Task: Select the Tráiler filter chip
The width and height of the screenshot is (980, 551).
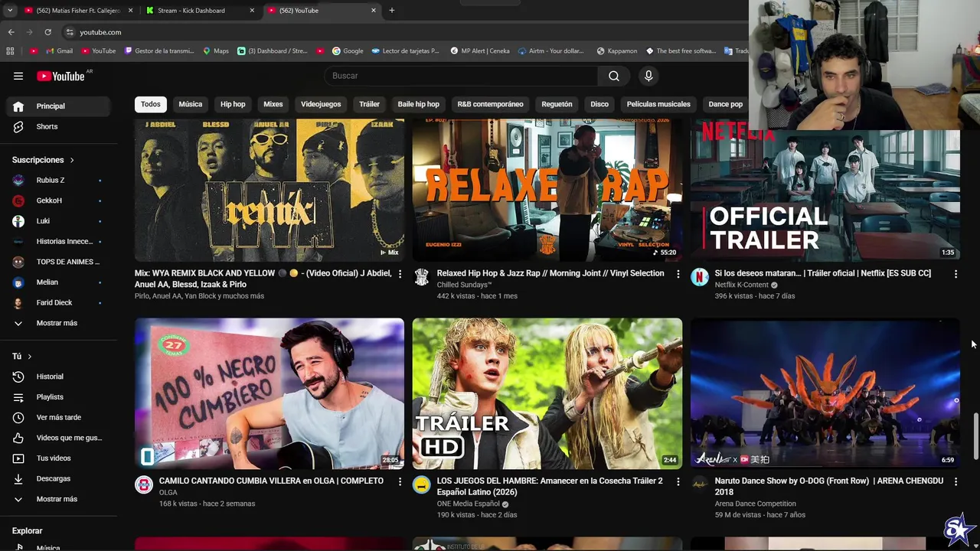Action: [369, 104]
